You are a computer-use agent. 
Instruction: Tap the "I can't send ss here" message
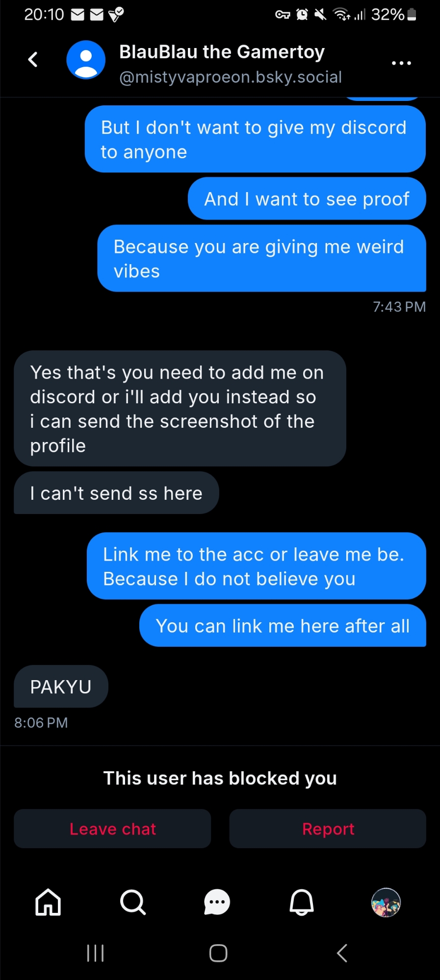(x=116, y=493)
